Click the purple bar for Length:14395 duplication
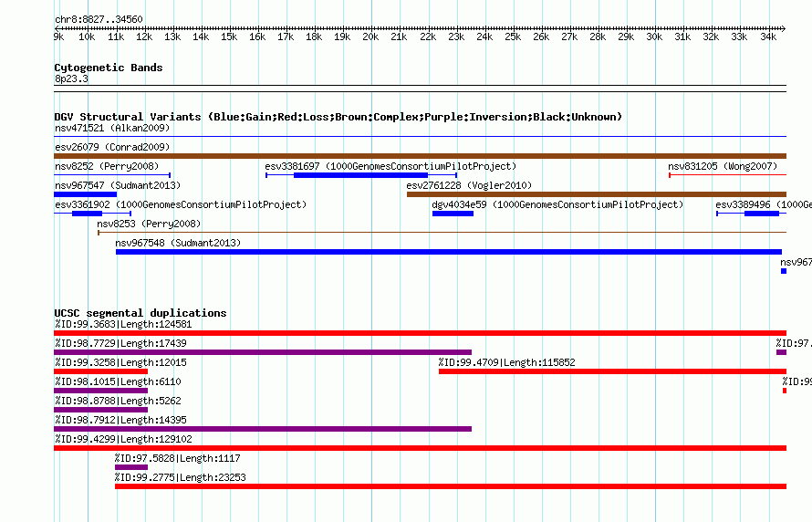This screenshot has width=812, height=522. (263, 429)
